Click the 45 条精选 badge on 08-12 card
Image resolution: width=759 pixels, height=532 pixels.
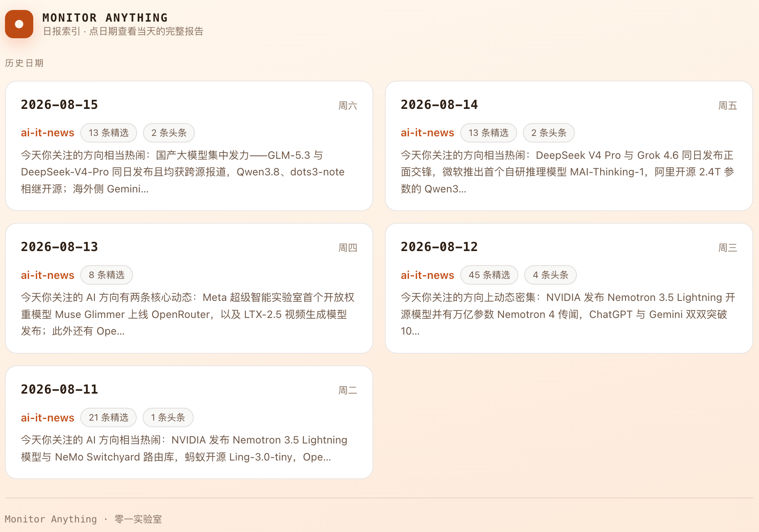(x=489, y=275)
